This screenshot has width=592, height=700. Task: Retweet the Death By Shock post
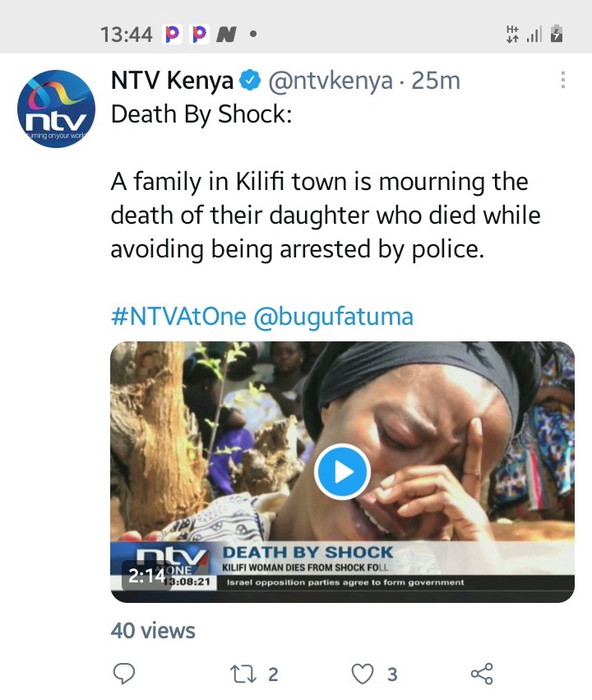point(243,675)
